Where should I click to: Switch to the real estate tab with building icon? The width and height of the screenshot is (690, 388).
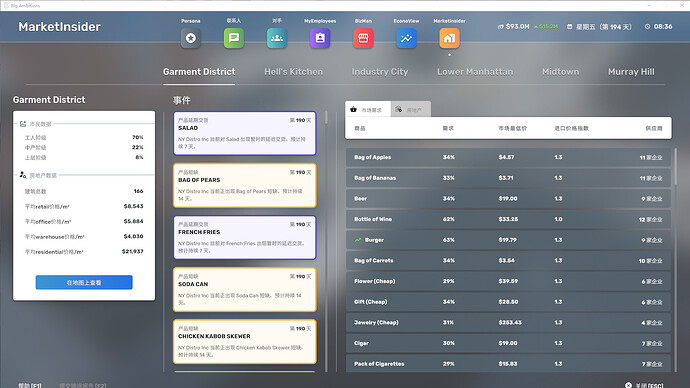[410, 110]
